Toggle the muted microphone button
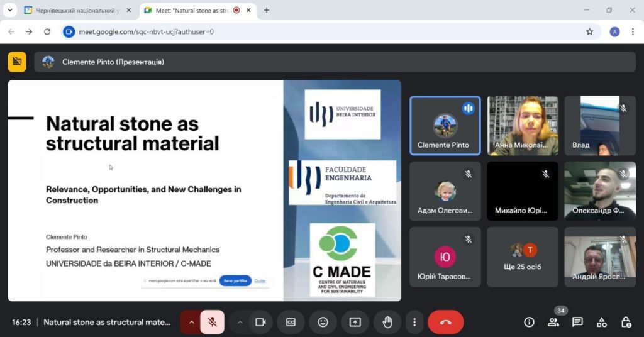 pyautogui.click(x=213, y=322)
